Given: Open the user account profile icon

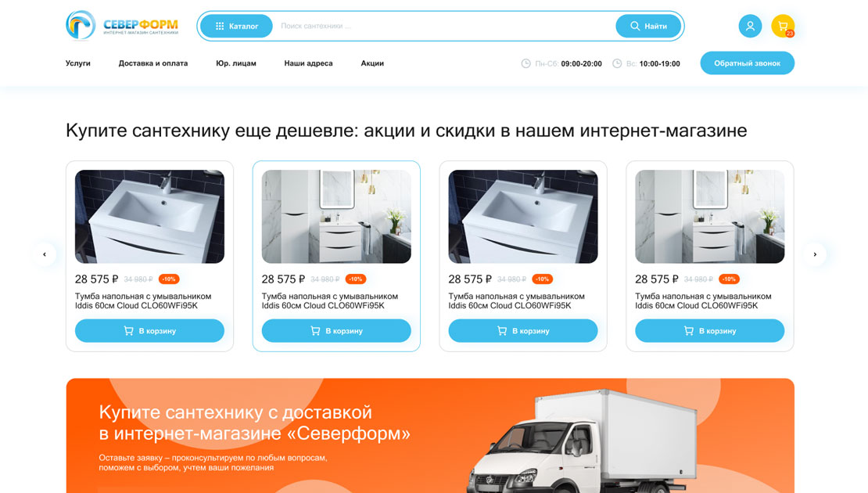Looking at the screenshot, I should [750, 26].
